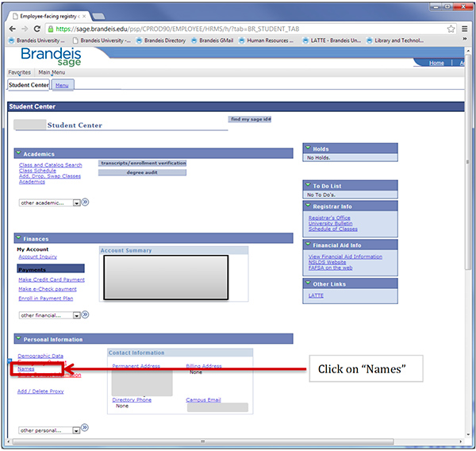The image size is (476, 451).
Task: Bookmark page with the star icon
Action: click(451, 29)
